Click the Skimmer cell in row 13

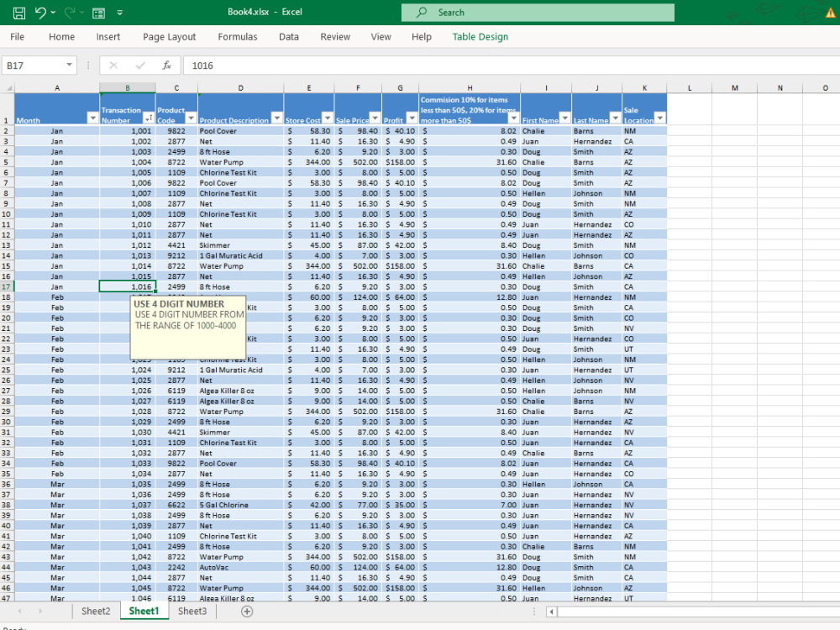tap(240, 245)
